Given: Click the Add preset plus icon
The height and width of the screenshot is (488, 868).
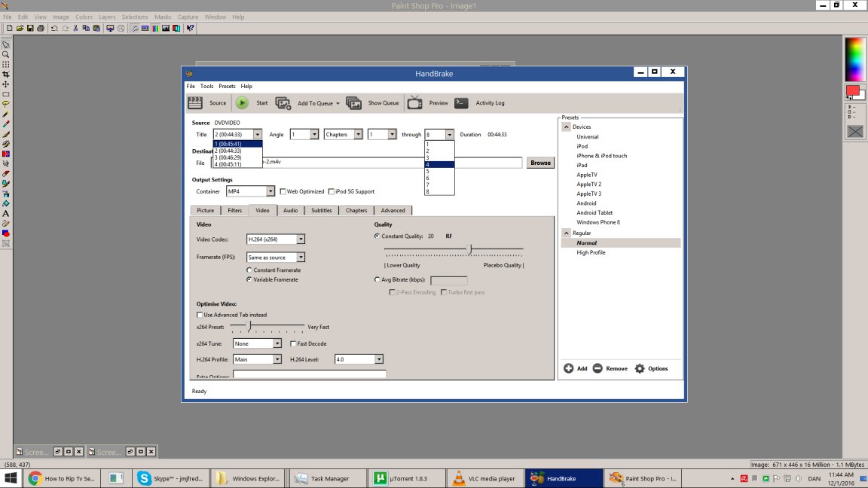Looking at the screenshot, I should click(569, 368).
